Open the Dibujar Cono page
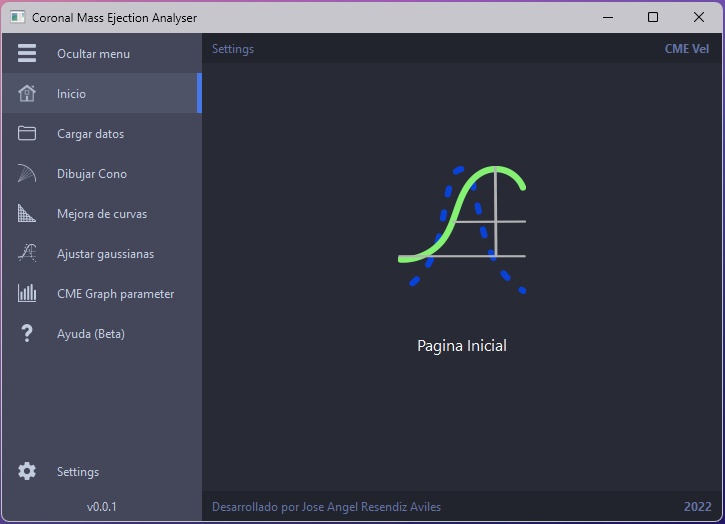This screenshot has width=725, height=524. point(102,173)
